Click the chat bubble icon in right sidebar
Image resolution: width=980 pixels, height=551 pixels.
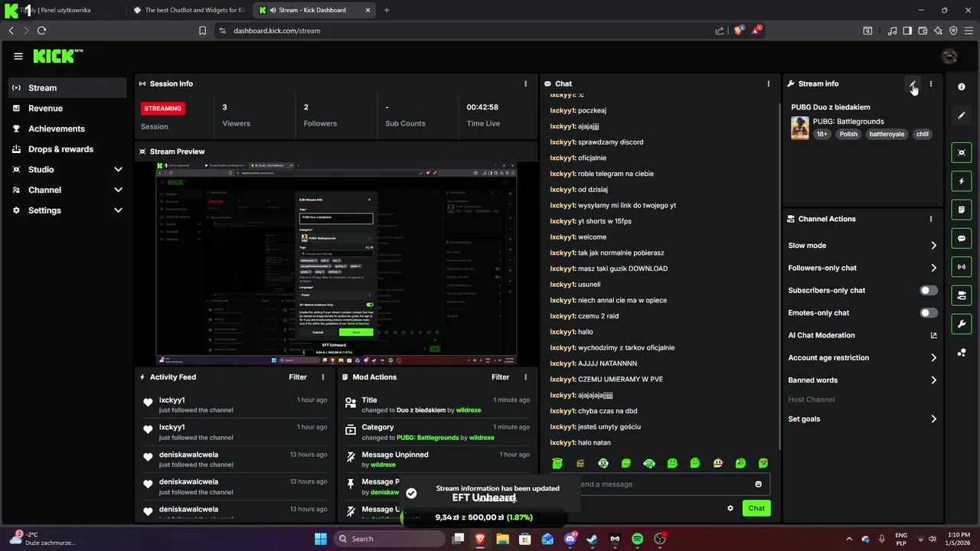click(x=962, y=238)
